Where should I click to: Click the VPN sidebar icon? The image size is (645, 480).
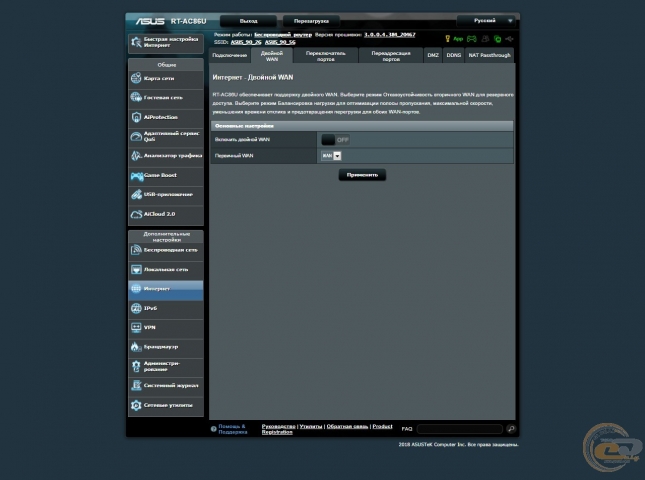tap(137, 327)
